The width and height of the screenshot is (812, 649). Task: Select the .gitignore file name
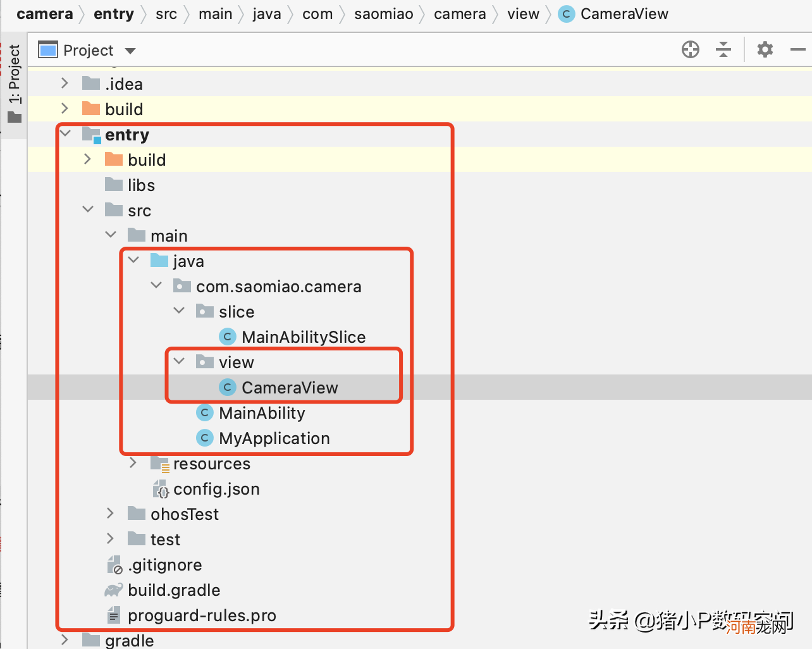tap(165, 565)
